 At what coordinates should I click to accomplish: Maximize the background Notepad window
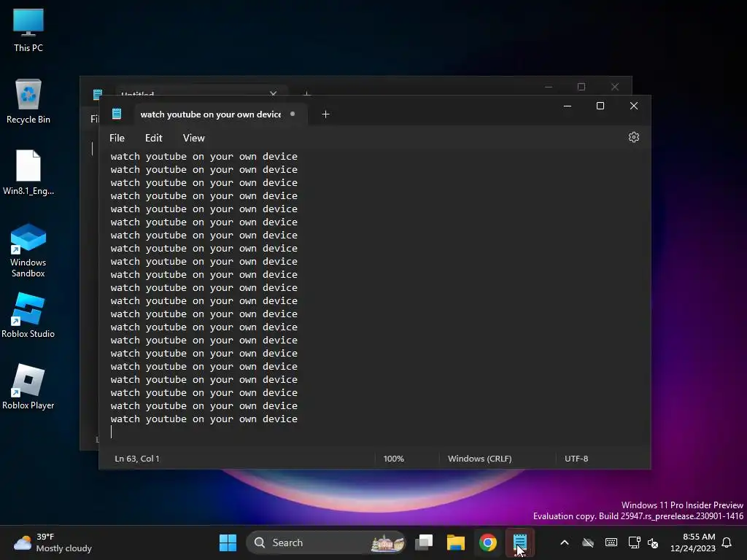[x=581, y=87]
